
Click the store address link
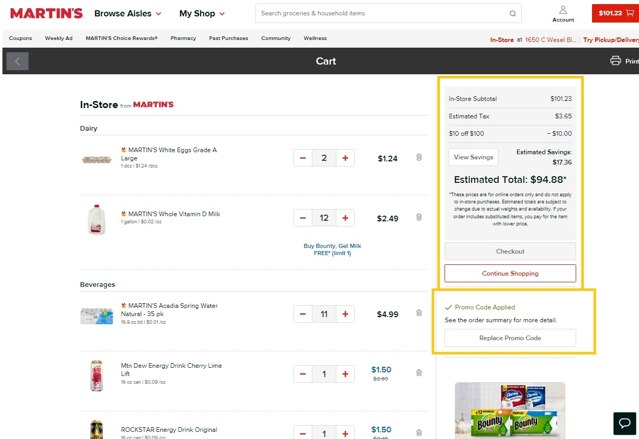coord(550,40)
